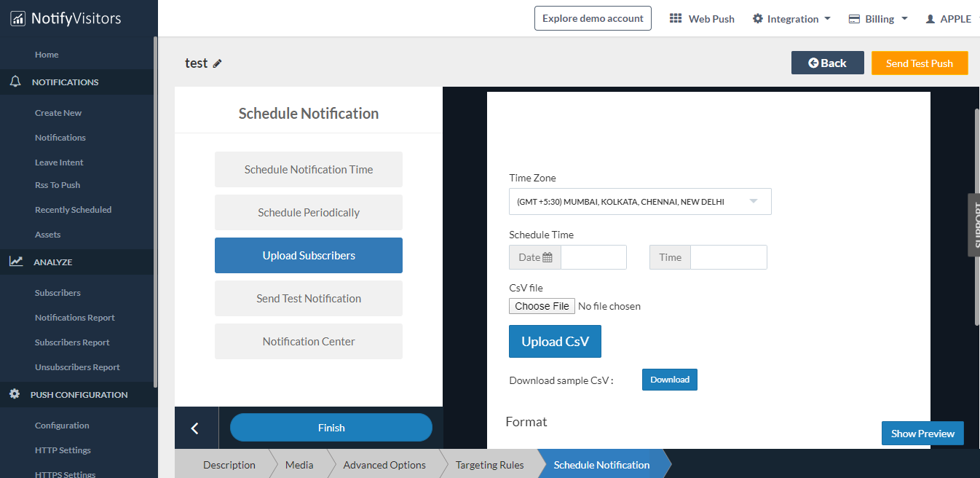The width and height of the screenshot is (980, 478).
Task: Click the 'No file chosen' text
Action: 609,306
